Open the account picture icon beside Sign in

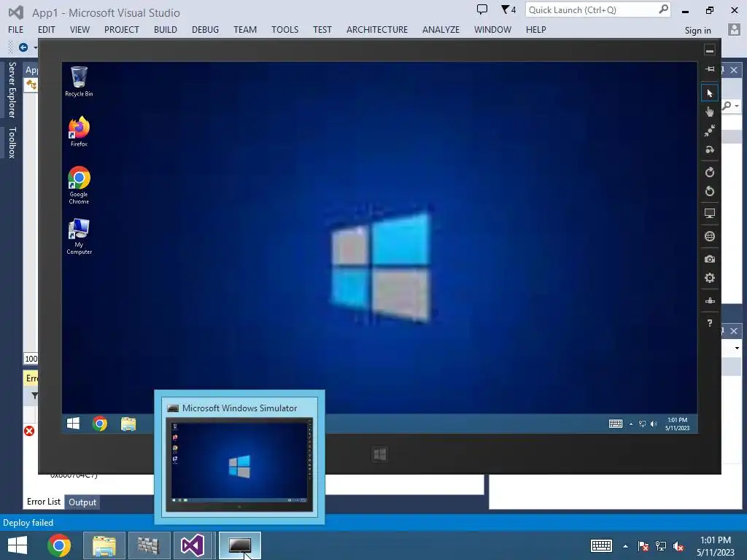[x=734, y=29]
